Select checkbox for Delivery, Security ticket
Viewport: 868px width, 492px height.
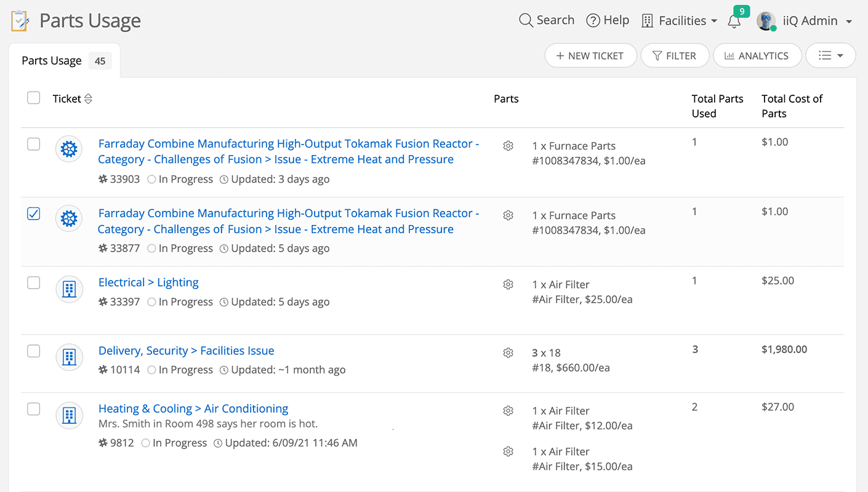click(34, 351)
